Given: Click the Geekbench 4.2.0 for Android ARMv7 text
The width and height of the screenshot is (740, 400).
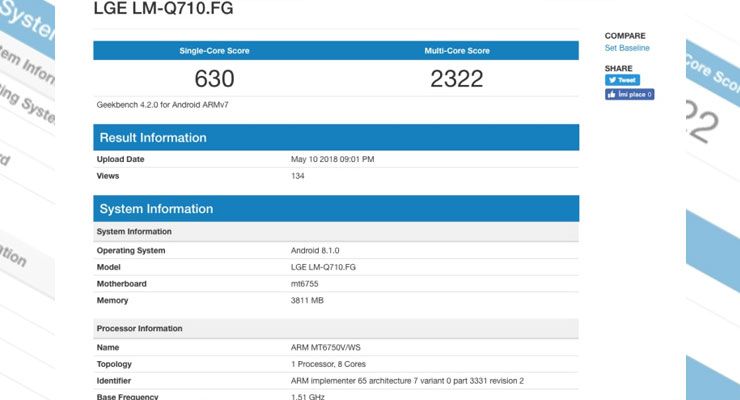Looking at the screenshot, I should pyautogui.click(x=162, y=105).
